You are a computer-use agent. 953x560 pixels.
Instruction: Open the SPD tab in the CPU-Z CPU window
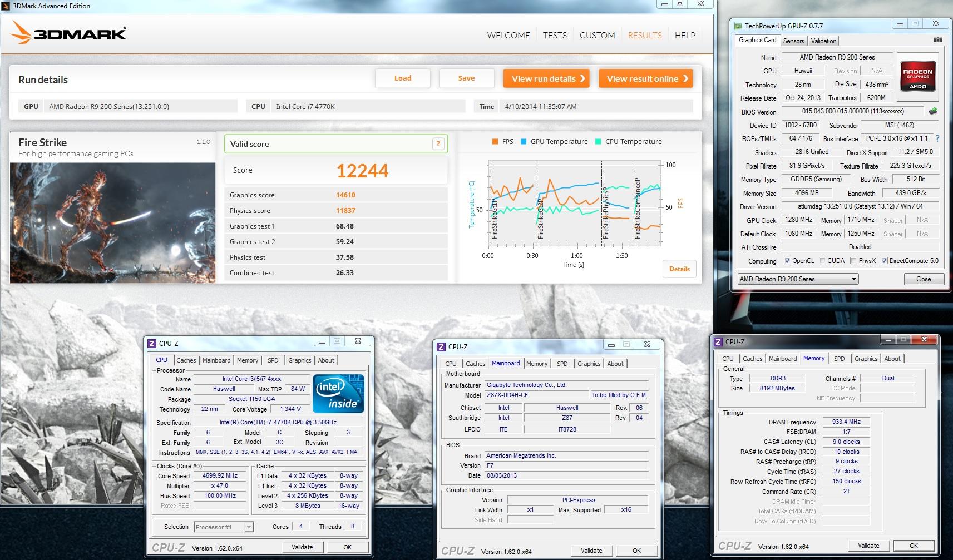[273, 360]
